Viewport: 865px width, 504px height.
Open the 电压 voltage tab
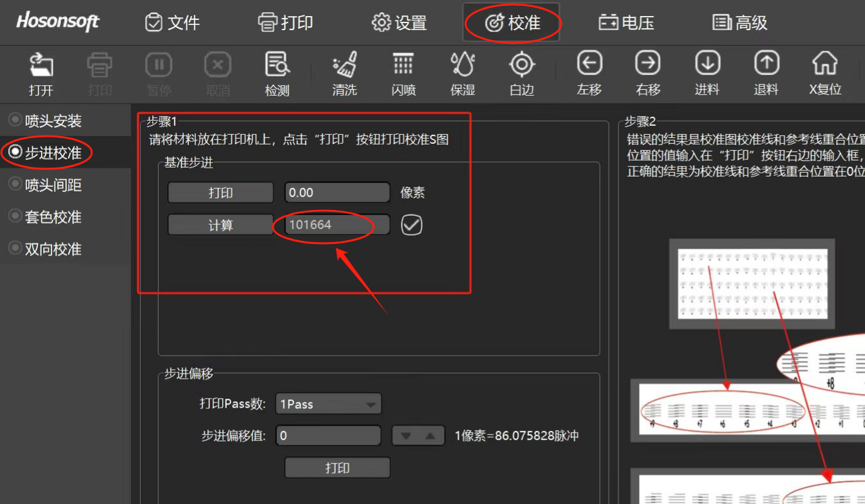(x=626, y=23)
